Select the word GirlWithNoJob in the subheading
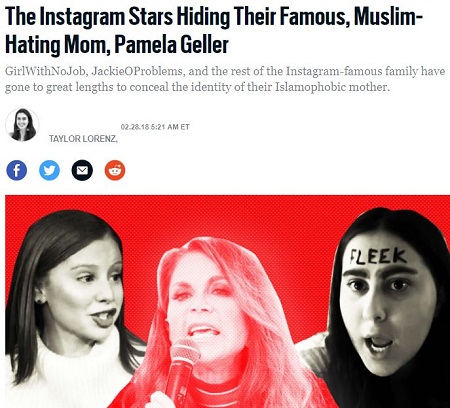Image resolution: width=450 pixels, height=408 pixels. click(45, 71)
